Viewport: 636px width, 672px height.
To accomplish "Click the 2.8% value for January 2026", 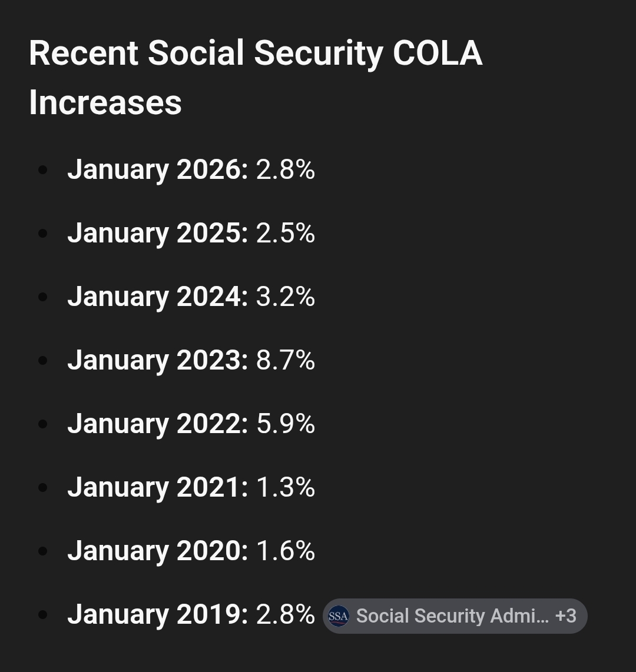I will (286, 169).
